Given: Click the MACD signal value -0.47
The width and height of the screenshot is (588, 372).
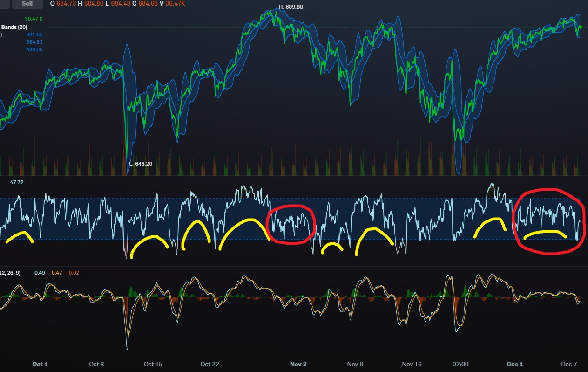Looking at the screenshot, I should pyautogui.click(x=55, y=273).
